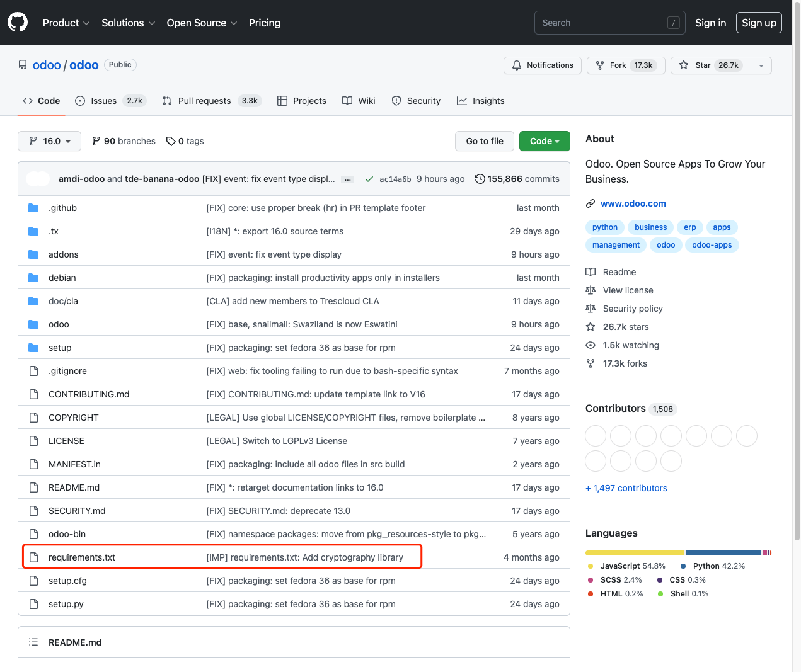The width and height of the screenshot is (801, 672).
Task: Focus the Search input field
Action: tap(610, 23)
